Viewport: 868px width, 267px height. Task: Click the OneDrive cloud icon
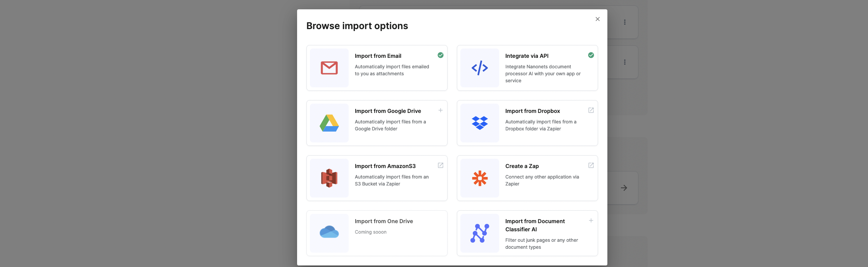tap(329, 232)
